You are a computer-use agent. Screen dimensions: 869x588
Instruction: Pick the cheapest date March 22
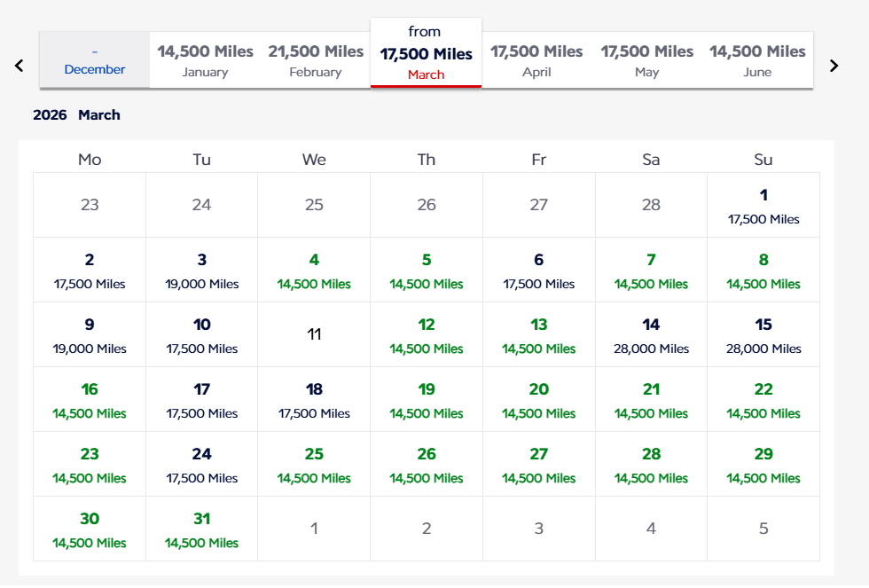click(763, 400)
